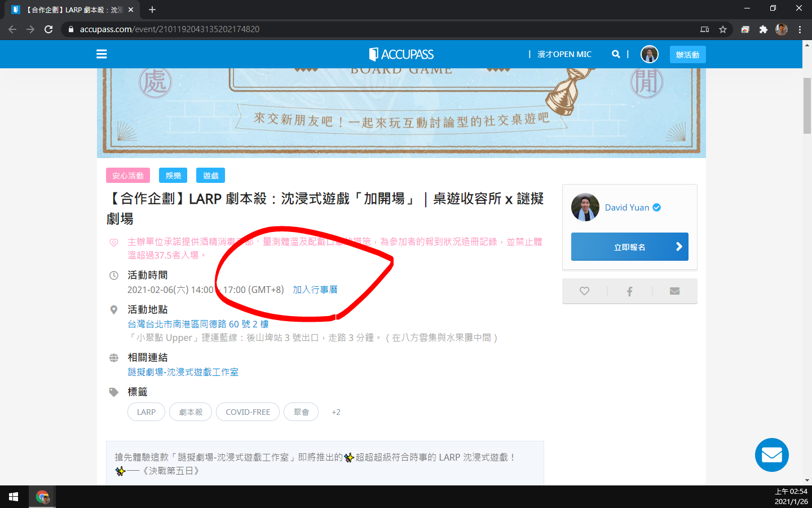Click the 立即報名 register button
The image size is (812, 508).
629,247
